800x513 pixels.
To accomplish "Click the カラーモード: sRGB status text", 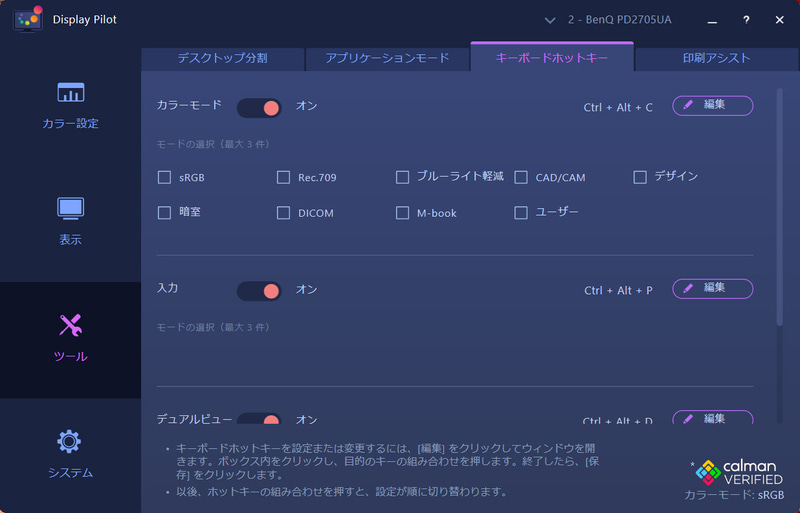I will 734,495.
